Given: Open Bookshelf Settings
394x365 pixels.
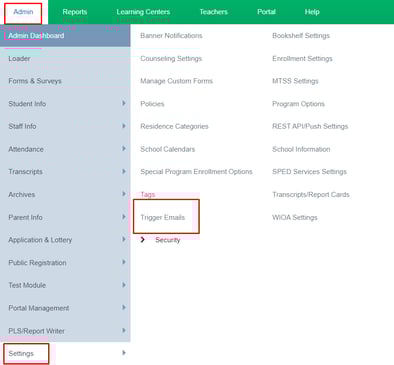Looking at the screenshot, I should click(x=301, y=36).
